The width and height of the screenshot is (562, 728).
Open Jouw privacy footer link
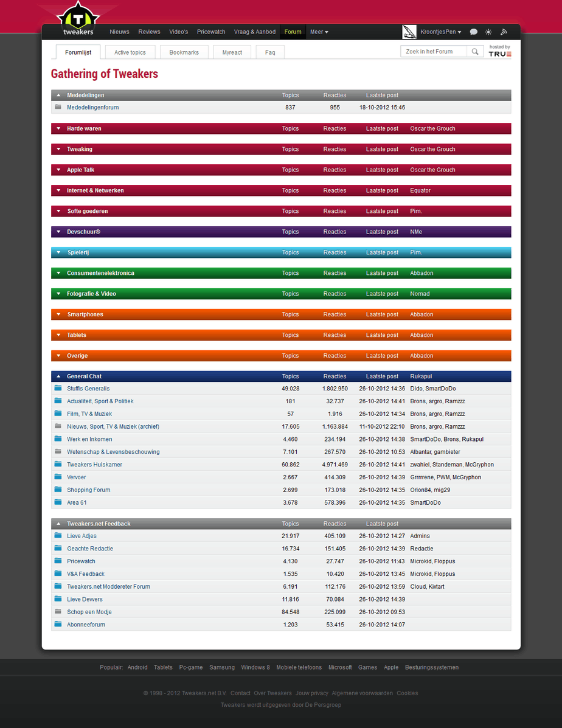(311, 693)
